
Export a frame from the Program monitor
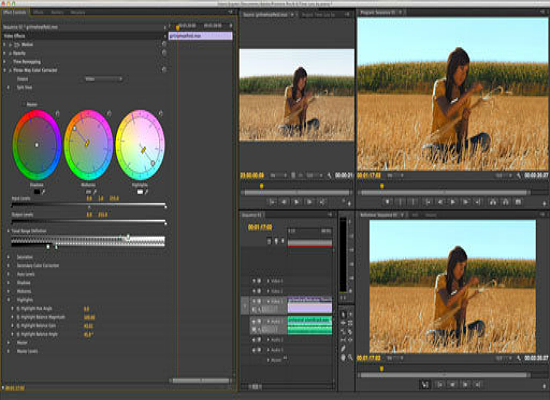(518, 202)
